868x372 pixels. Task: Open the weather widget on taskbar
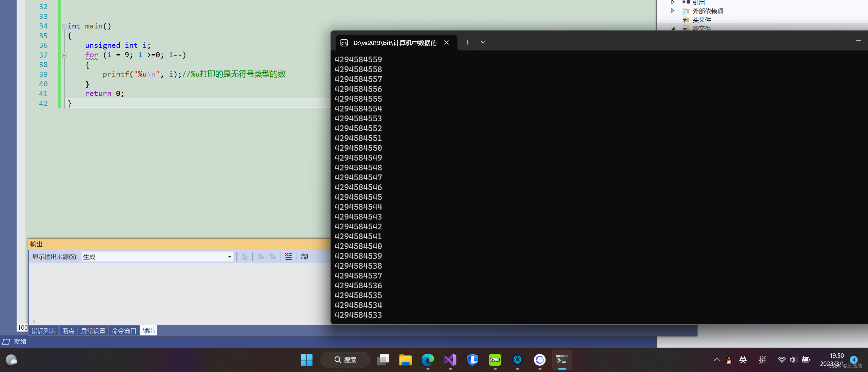(x=12, y=360)
